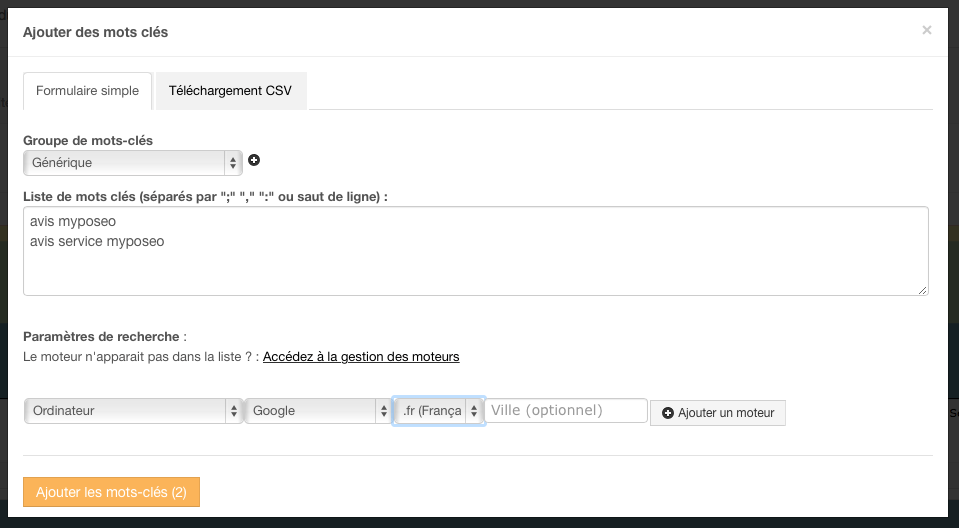959x528 pixels.
Task: Open the Générique keyword group dropdown
Action: pos(133,163)
